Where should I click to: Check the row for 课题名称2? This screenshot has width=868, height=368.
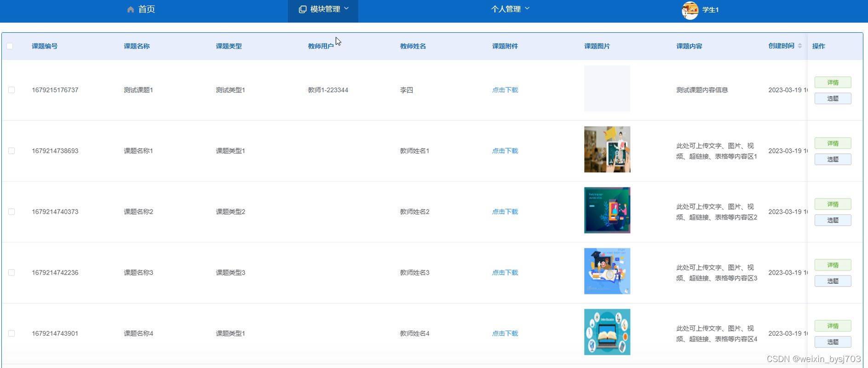11,211
